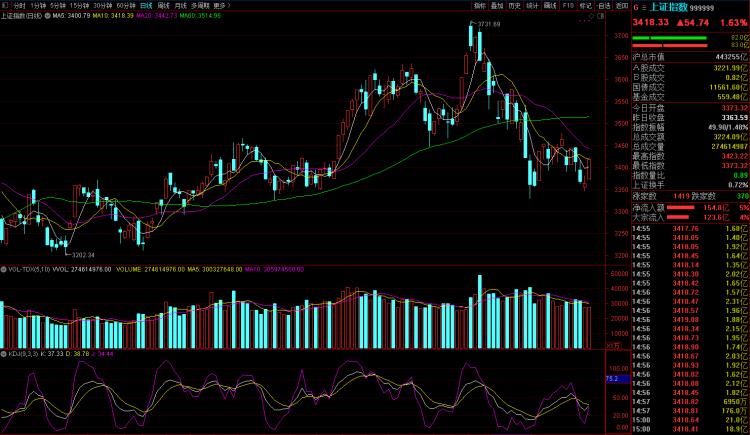Image resolution: width=750 pixels, height=435 pixels.
Task: Open the 统计 statistics tool
Action: coord(531,5)
